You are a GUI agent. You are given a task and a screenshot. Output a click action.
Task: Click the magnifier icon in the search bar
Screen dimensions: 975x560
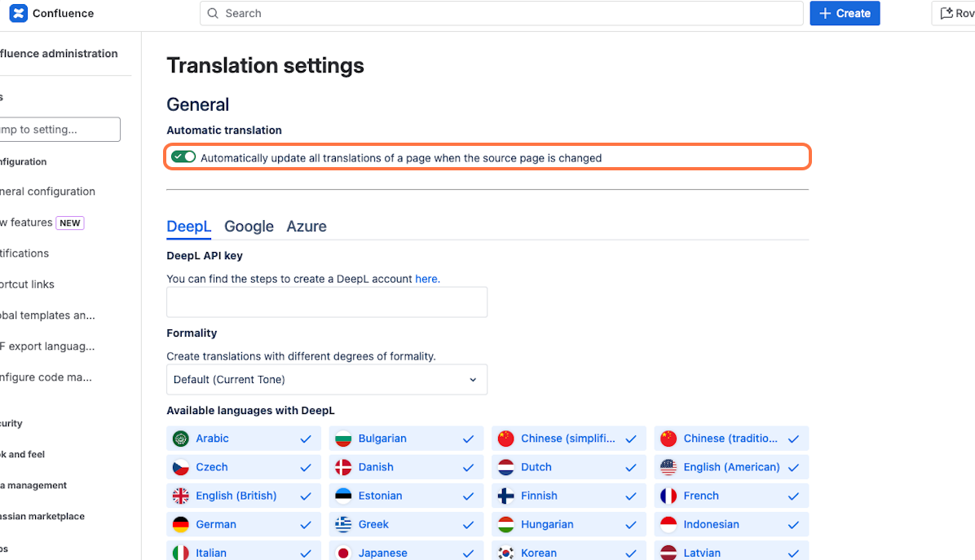(213, 13)
